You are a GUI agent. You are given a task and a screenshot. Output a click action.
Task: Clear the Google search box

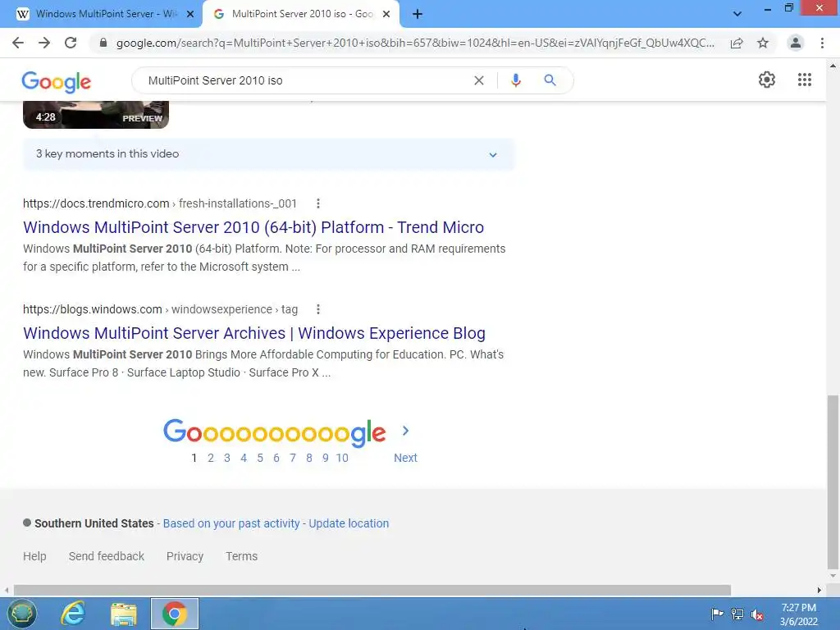[x=479, y=80]
